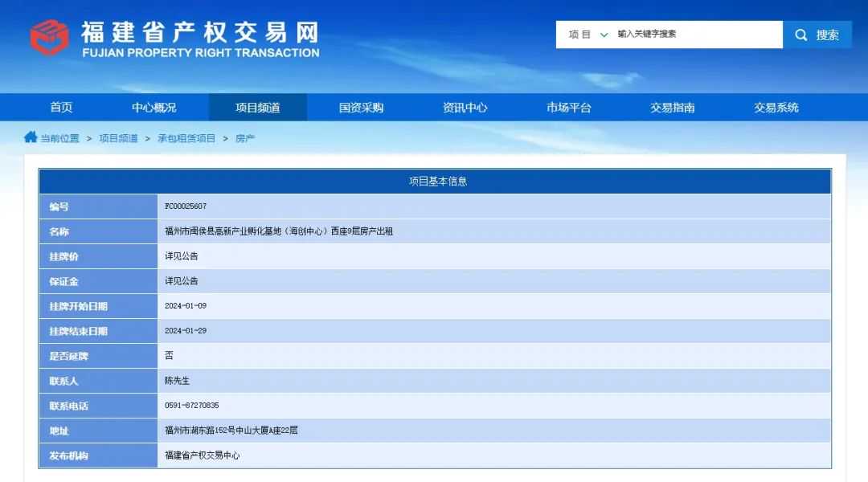Click the magnifier search icon
868x482 pixels.
coord(800,35)
